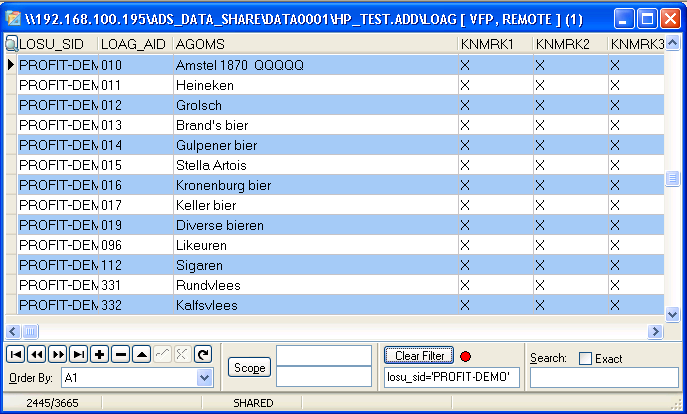Select the Keller bier cell
Screen dimensions: 687x414
tap(315, 205)
